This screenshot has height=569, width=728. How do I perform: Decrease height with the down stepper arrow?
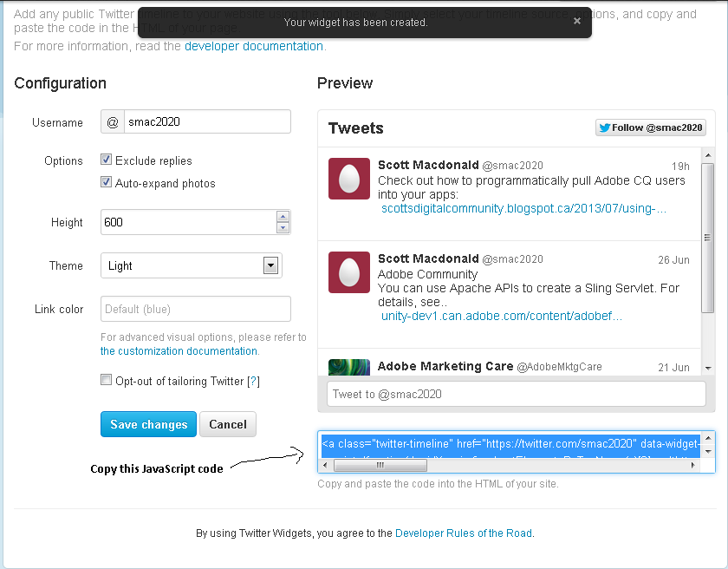[283, 228]
